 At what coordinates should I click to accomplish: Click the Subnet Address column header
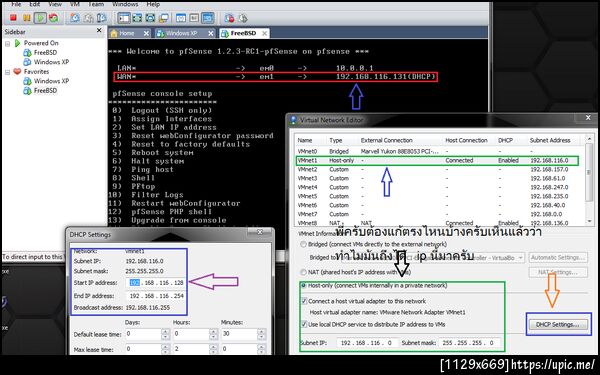tap(550, 140)
